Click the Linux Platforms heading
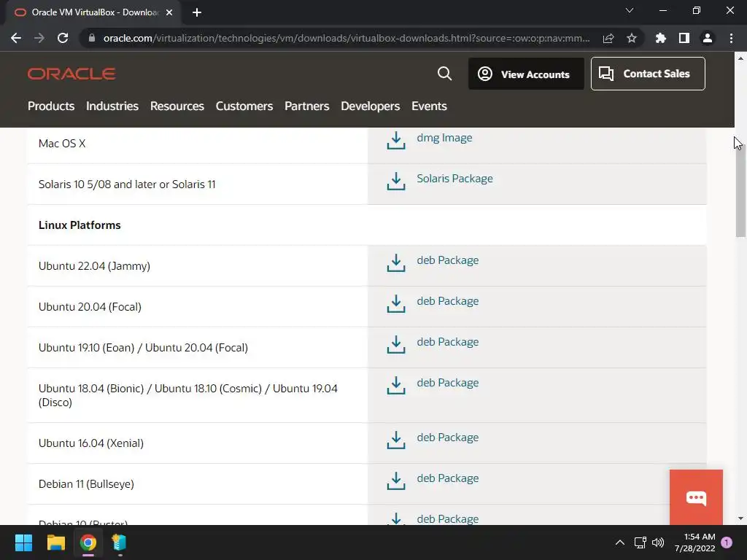747x560 pixels. pyautogui.click(x=80, y=225)
